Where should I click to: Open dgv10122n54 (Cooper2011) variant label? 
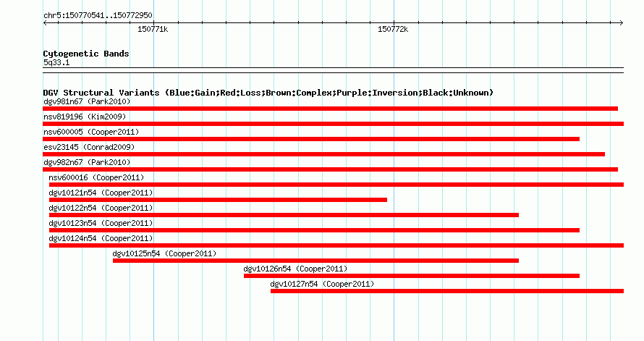coord(101,208)
